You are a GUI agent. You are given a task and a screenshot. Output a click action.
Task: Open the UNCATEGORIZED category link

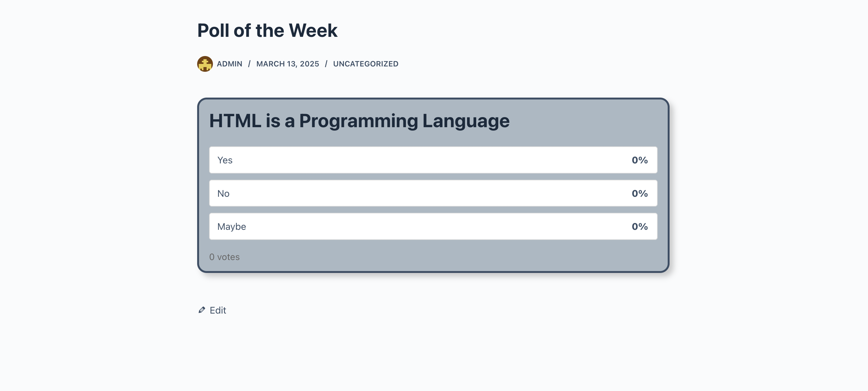366,64
